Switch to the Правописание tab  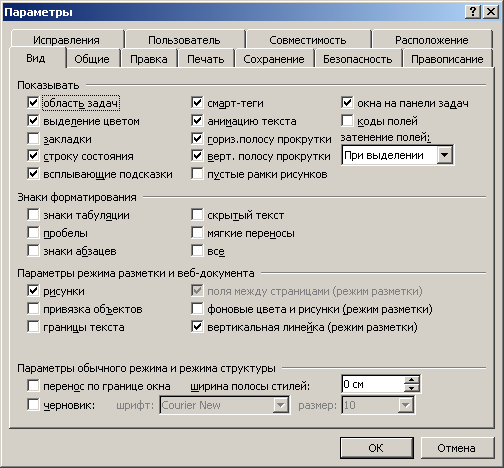[447, 59]
